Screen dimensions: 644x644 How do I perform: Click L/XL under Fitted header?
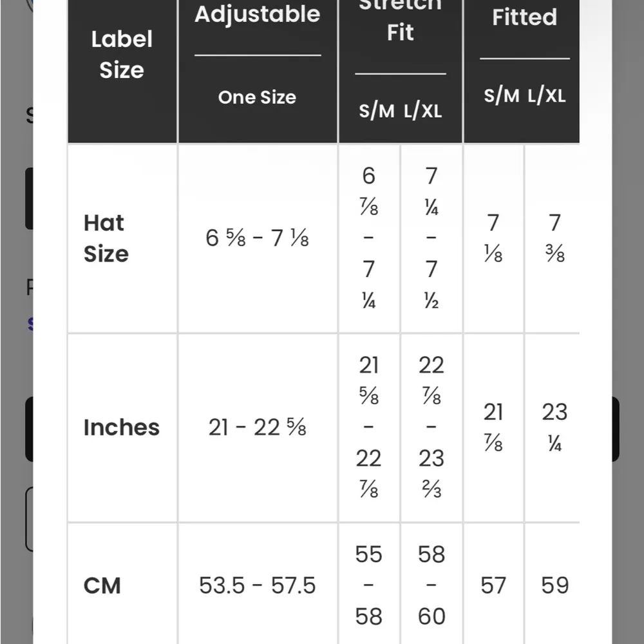point(547,96)
